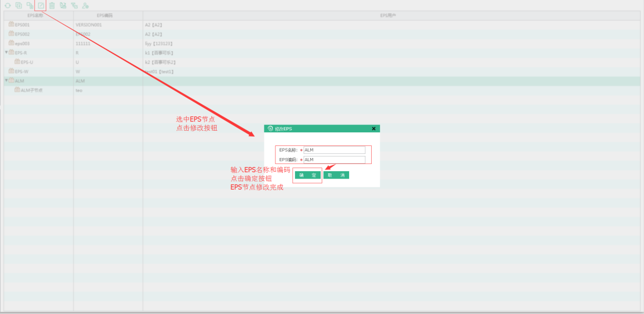Select the ALM子节点 child row
The image size is (644, 314).
[32, 90]
